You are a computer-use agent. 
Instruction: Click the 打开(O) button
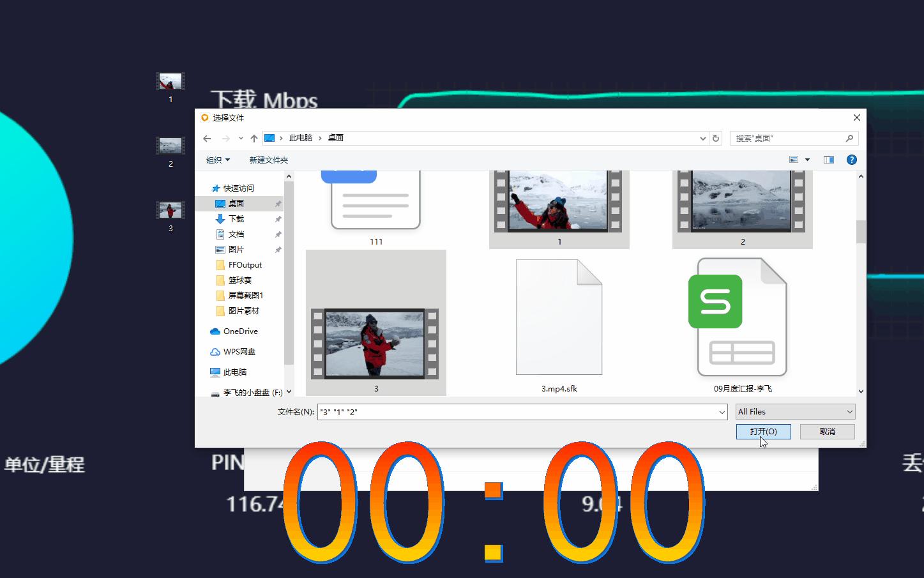[x=764, y=432]
